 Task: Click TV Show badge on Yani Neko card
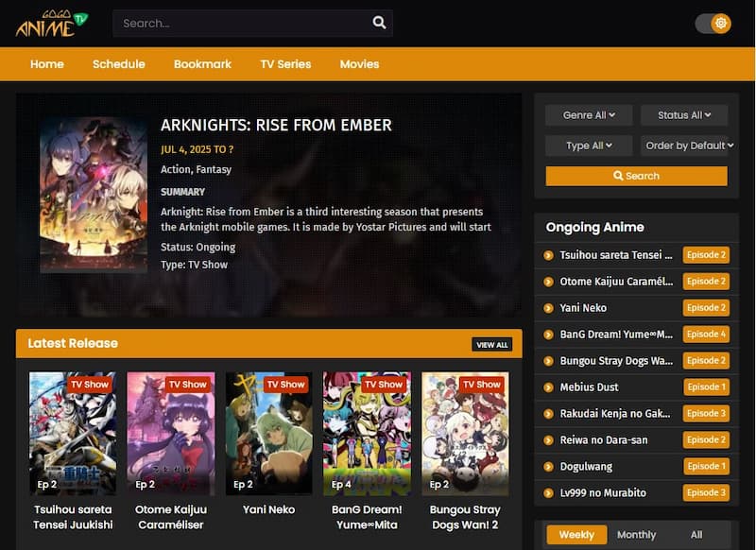(285, 385)
